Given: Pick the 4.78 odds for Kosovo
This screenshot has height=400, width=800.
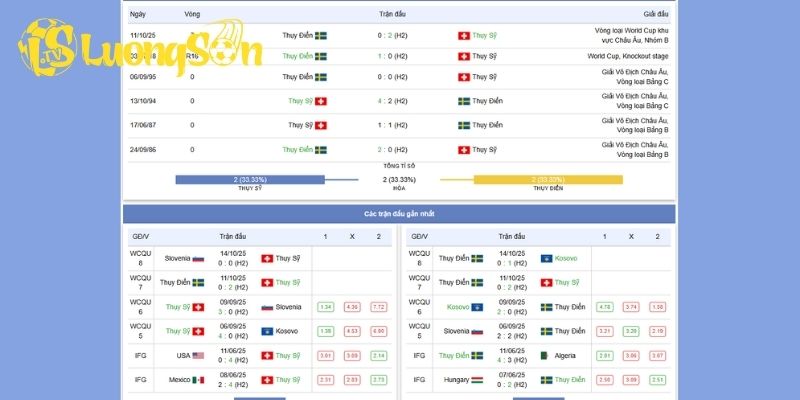Looking at the screenshot, I should [604, 307].
